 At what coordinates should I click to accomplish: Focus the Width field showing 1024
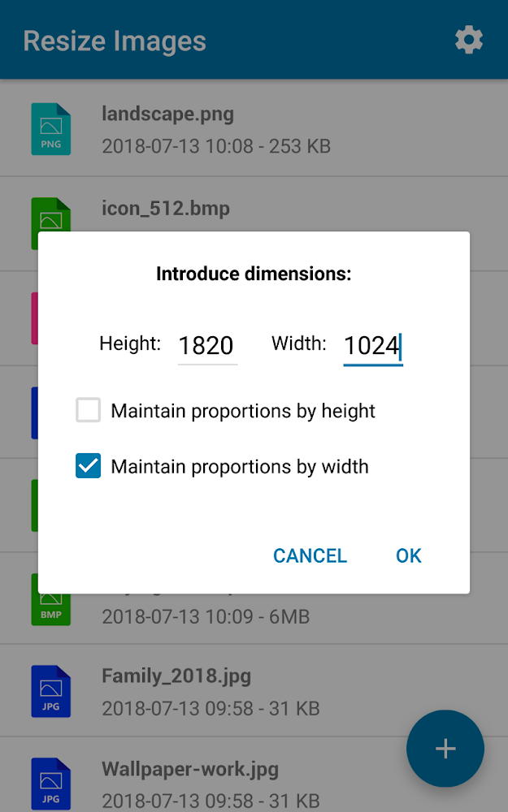click(x=372, y=344)
